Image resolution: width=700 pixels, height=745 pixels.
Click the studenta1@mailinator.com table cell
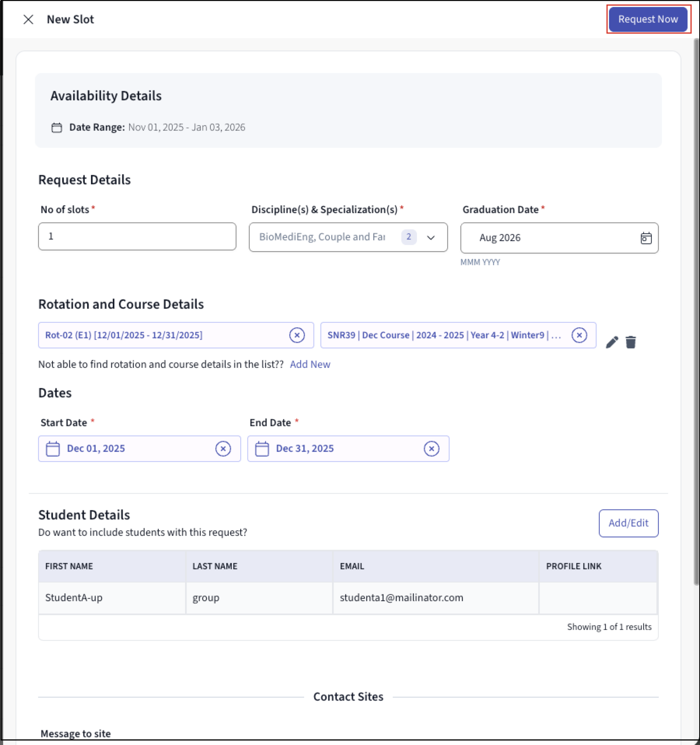pos(401,598)
